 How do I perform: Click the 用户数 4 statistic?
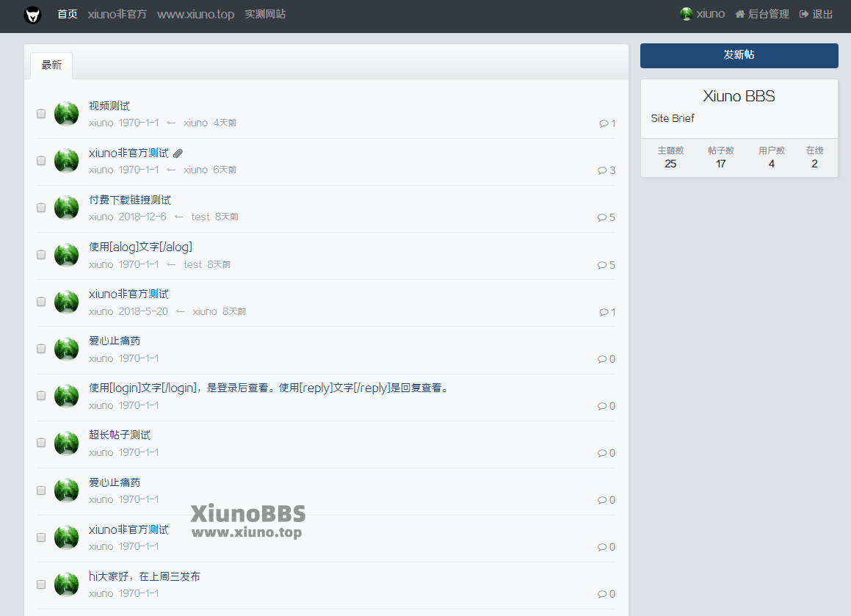tap(771, 157)
